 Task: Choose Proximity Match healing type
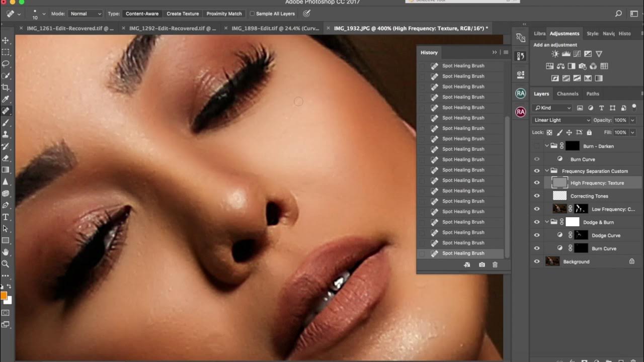click(224, 14)
